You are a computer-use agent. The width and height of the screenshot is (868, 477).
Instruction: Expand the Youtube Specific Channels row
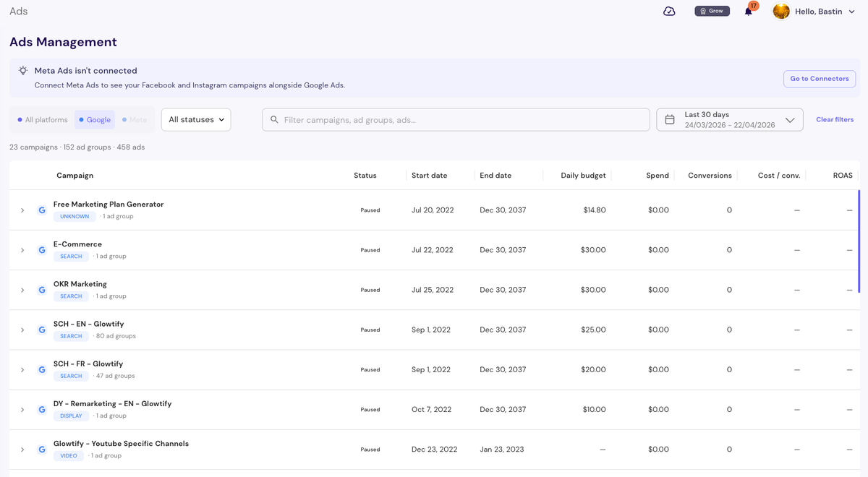pos(22,450)
